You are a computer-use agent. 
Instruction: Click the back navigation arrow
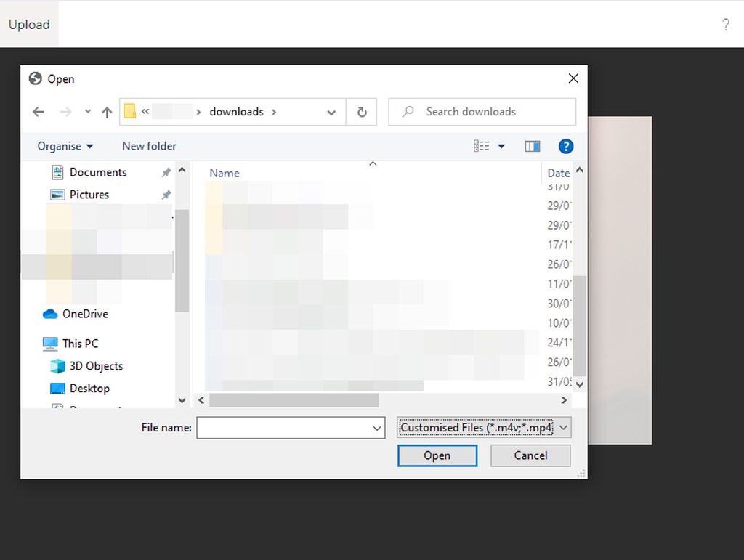point(38,112)
